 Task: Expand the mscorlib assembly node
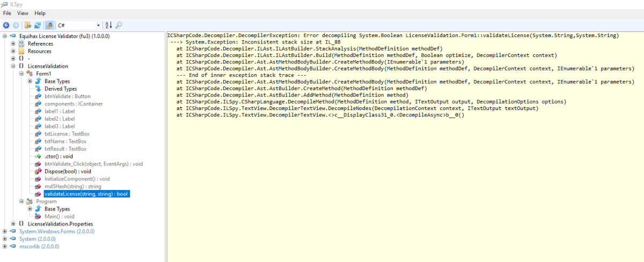coord(5,246)
